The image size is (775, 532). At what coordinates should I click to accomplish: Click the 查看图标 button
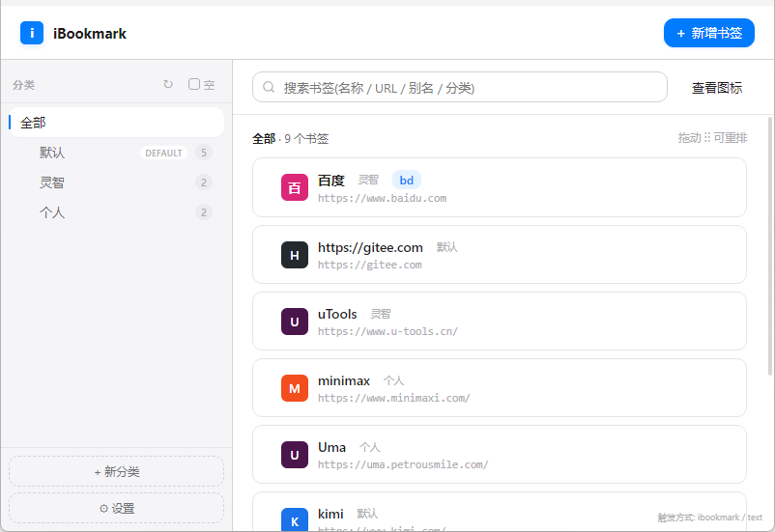click(717, 88)
